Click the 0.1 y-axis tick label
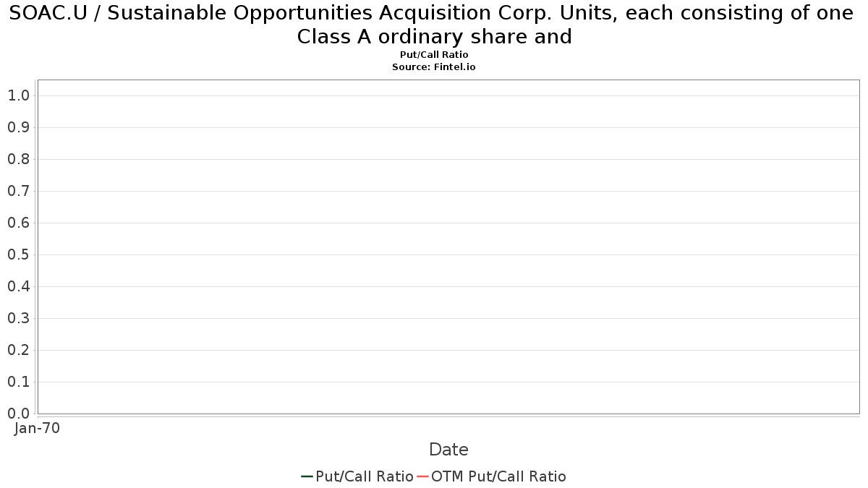 [18, 382]
